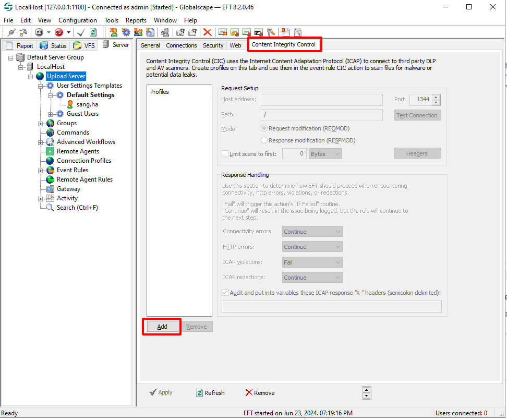The height and width of the screenshot is (420, 507).
Task: Click the Refresh button at the bottom
Action: 211,393
